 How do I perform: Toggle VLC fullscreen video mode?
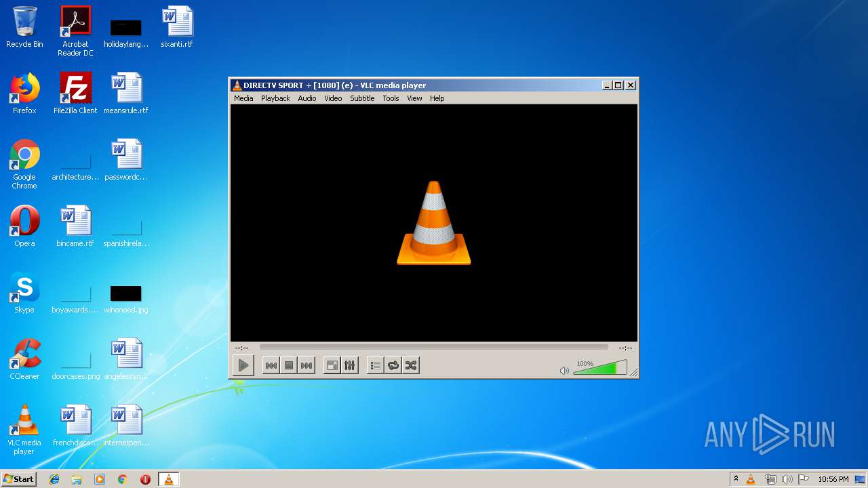coord(332,365)
